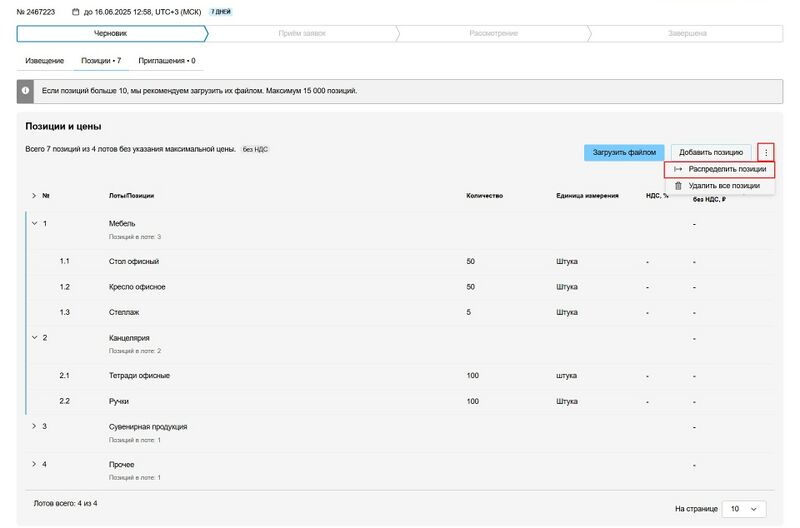Open the 'Приглашения • 0' tab
This screenshot has height=528, width=800.
(167, 61)
